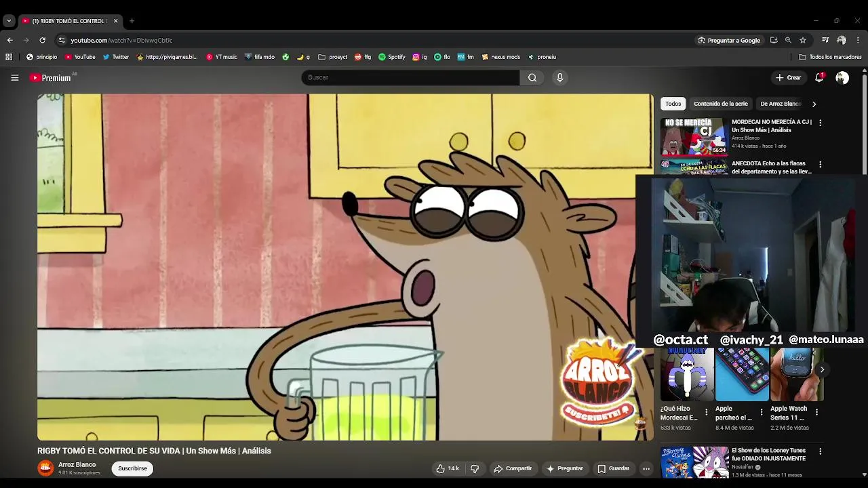
Task: Click the search magnifier button
Action: (532, 77)
